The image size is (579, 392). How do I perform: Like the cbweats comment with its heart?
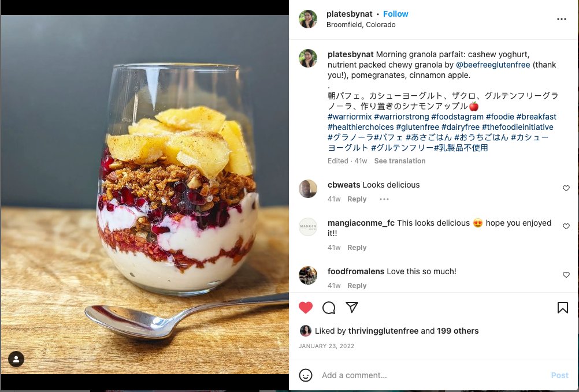(x=566, y=188)
